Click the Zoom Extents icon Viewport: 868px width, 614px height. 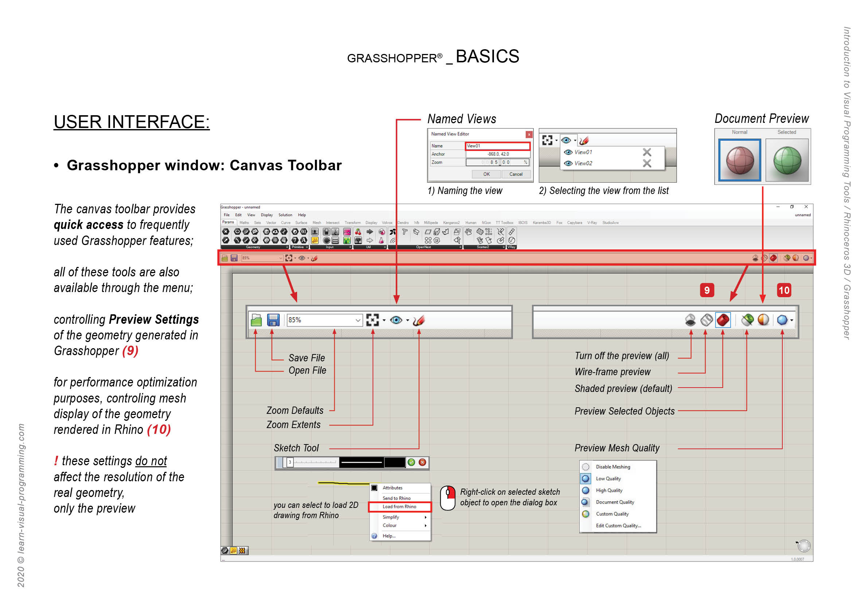(374, 320)
